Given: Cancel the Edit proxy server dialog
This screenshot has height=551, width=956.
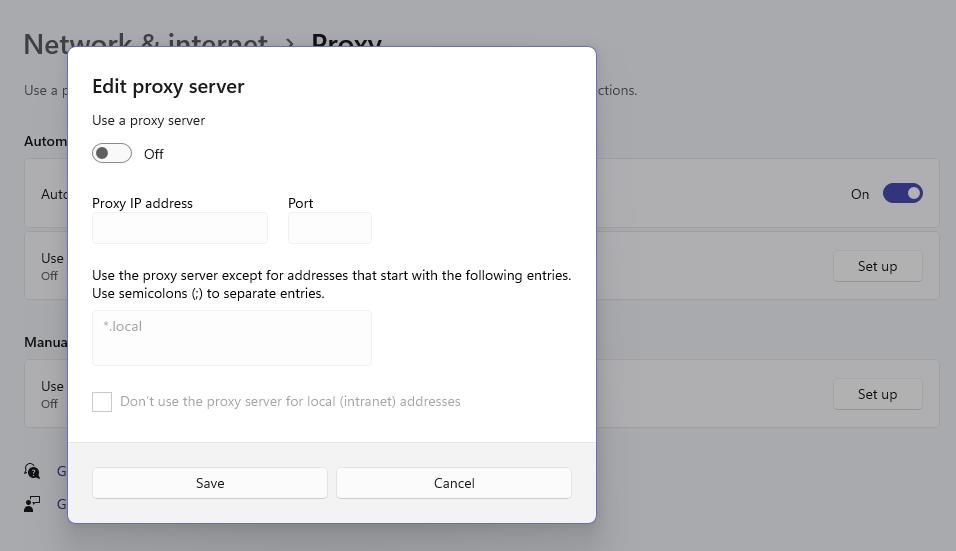Looking at the screenshot, I should (454, 483).
